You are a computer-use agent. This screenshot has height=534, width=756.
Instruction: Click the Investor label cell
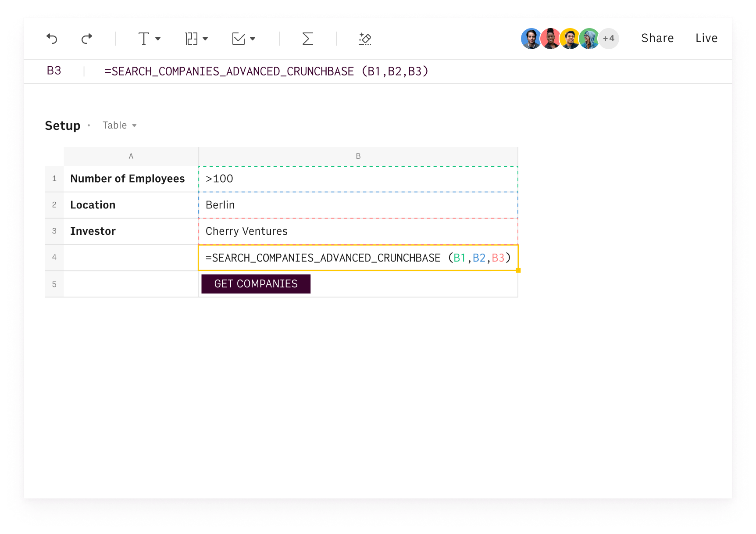click(131, 231)
